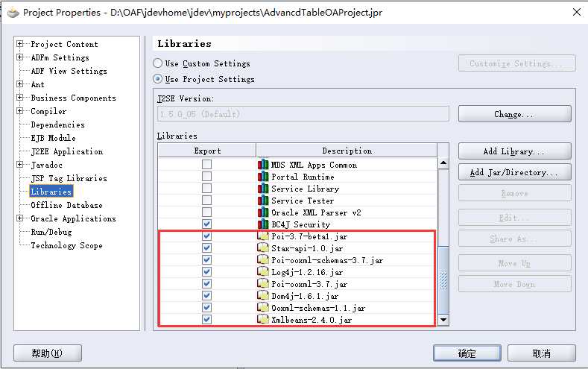Click the libraries list scroll up arrow
This screenshot has width=588, height=369.
(443, 163)
